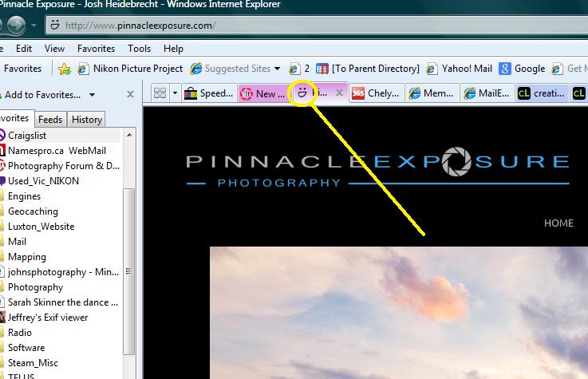The width and height of the screenshot is (588, 379).
Task: Open the Tools menu
Action: pyautogui.click(x=139, y=49)
